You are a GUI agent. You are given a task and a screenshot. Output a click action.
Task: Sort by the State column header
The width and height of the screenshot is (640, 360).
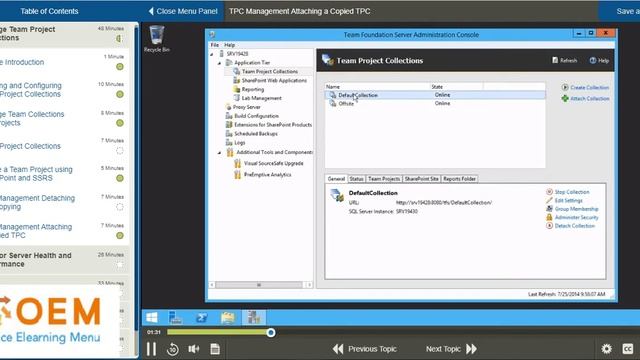pos(457,87)
